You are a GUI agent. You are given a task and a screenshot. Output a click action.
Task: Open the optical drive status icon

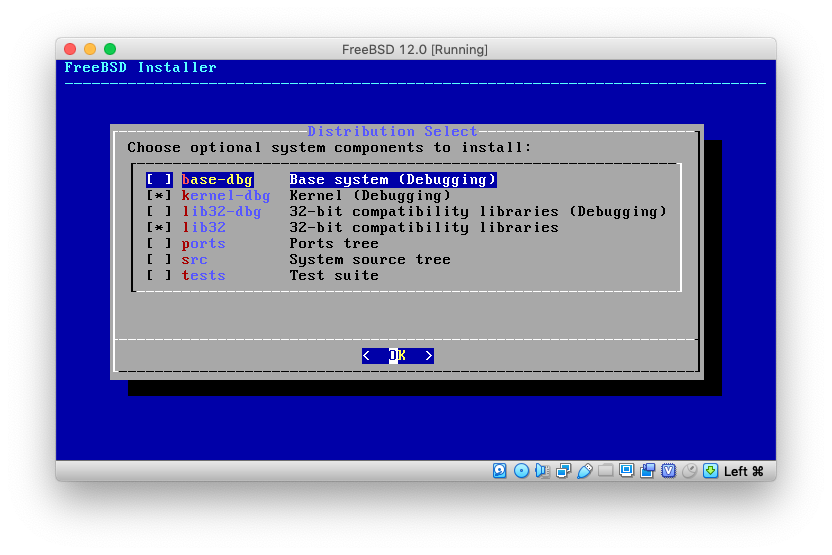coord(521,471)
